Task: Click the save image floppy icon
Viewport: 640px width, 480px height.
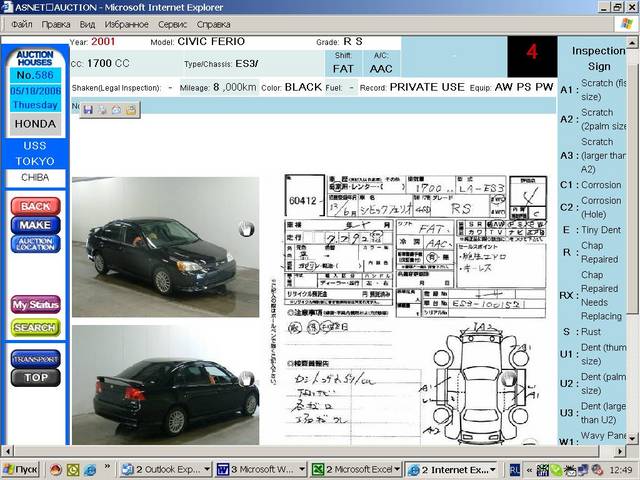Action: point(88,110)
